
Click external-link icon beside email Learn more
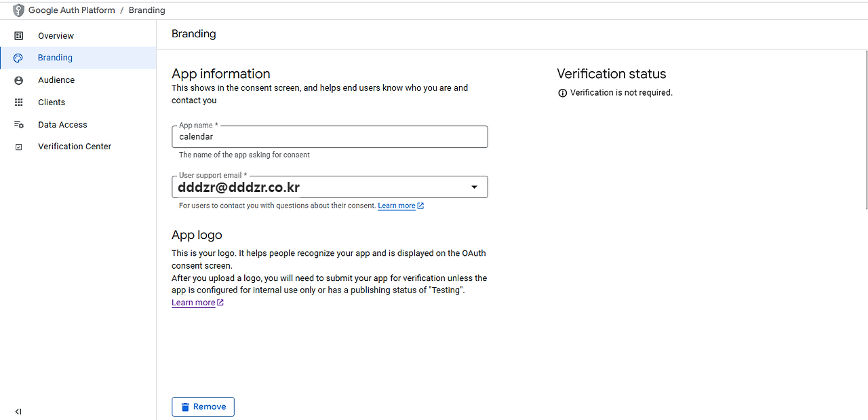pyautogui.click(x=421, y=206)
